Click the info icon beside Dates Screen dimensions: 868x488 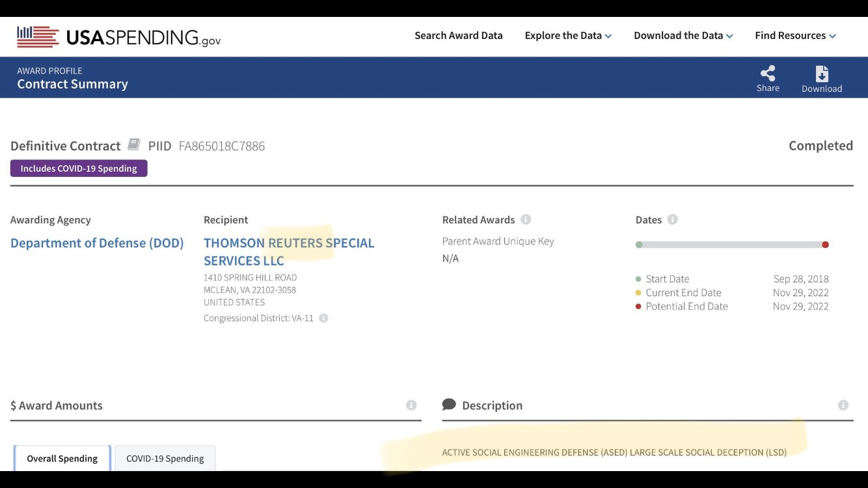point(673,219)
